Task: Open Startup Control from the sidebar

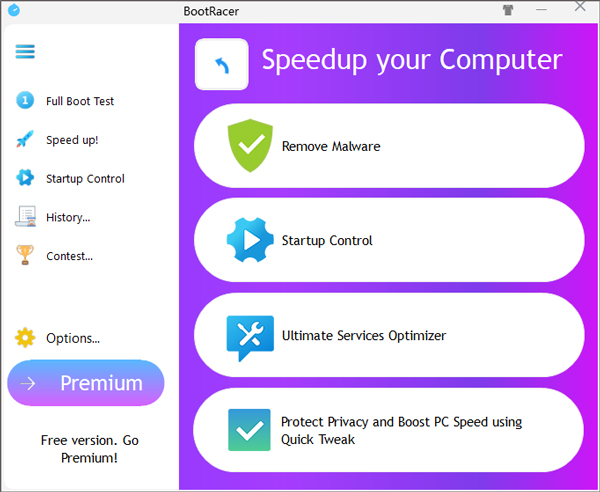Action: pos(85,179)
